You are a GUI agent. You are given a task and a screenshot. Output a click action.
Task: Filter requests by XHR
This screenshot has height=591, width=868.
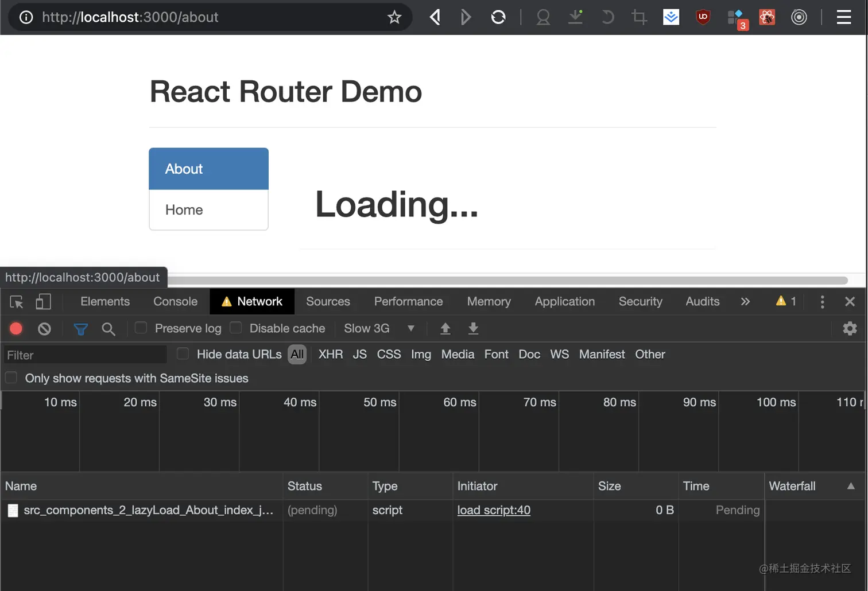tap(331, 355)
